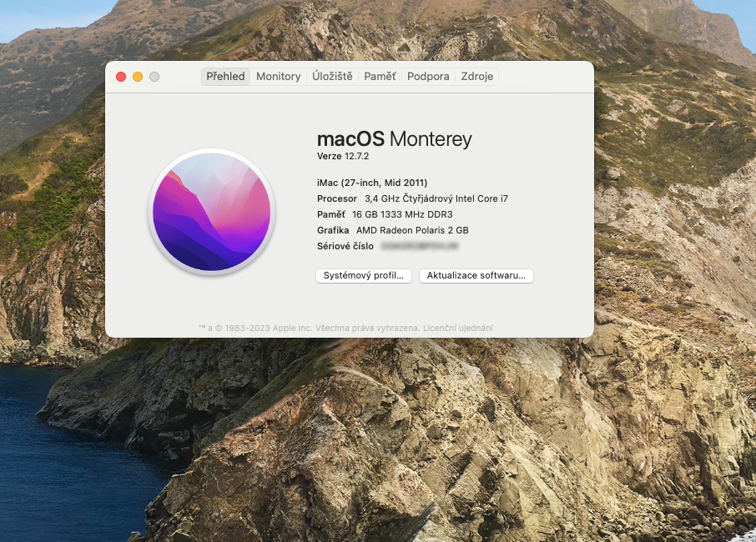Click the macOS Monterey logo image

coord(212,213)
